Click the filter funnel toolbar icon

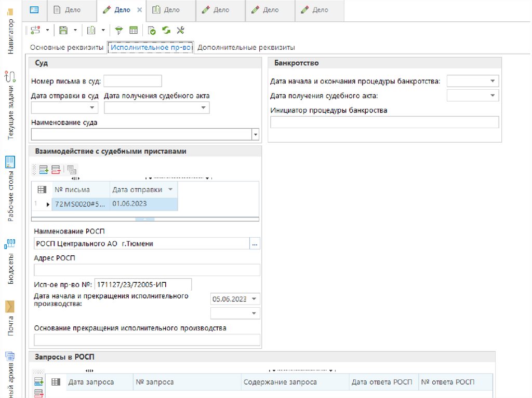pyautogui.click(x=118, y=30)
